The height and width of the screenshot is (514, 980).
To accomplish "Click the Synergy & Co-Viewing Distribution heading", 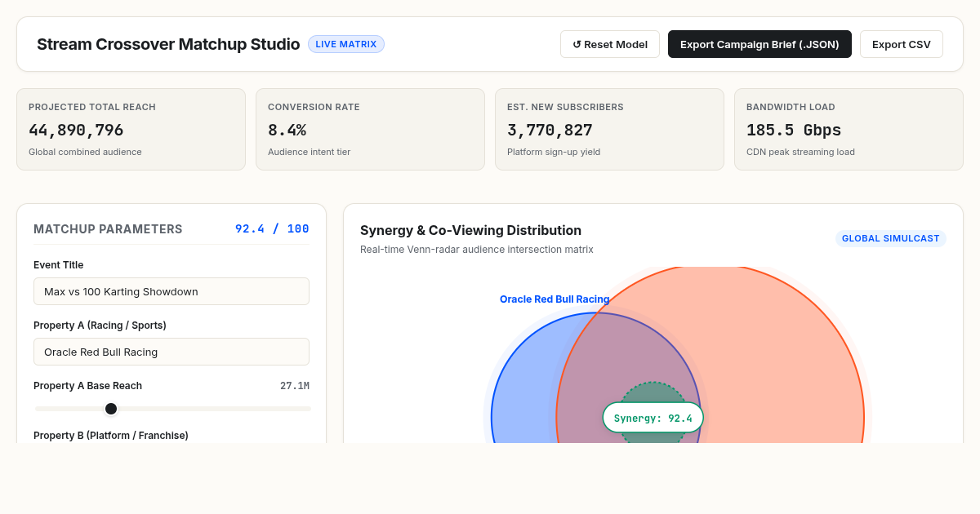I will tap(470, 230).
